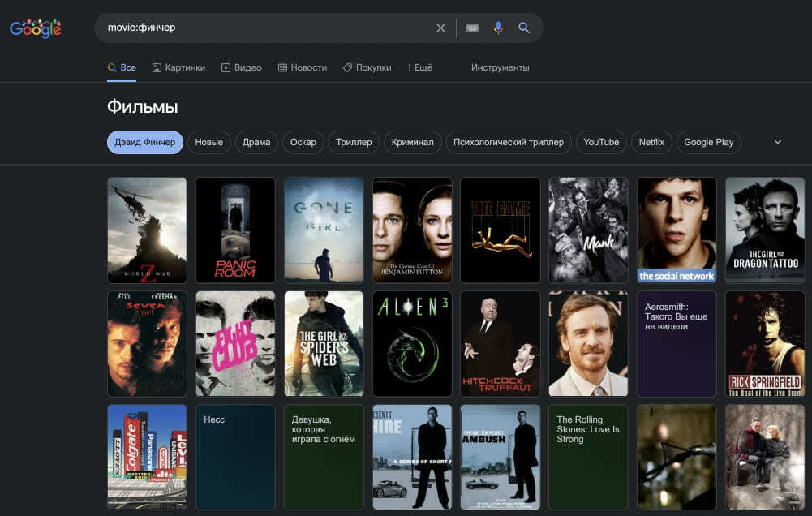Toggle the Триллер filter chip
Image resolution: width=812 pixels, height=516 pixels.
354,143
